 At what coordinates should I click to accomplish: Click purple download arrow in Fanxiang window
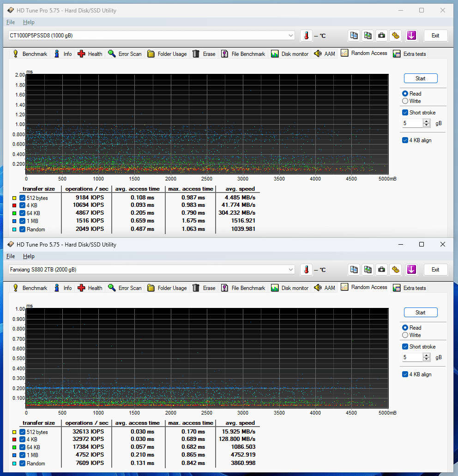tap(411, 270)
